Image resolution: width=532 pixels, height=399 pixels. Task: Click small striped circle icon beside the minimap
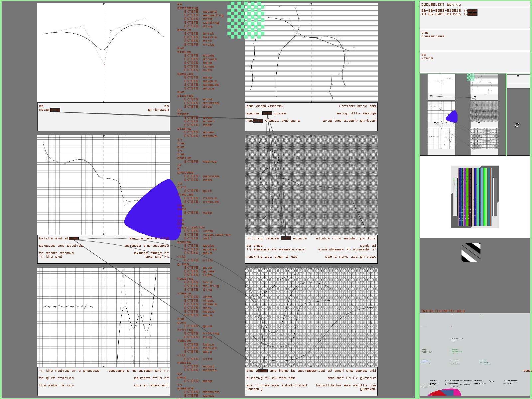pos(517,125)
